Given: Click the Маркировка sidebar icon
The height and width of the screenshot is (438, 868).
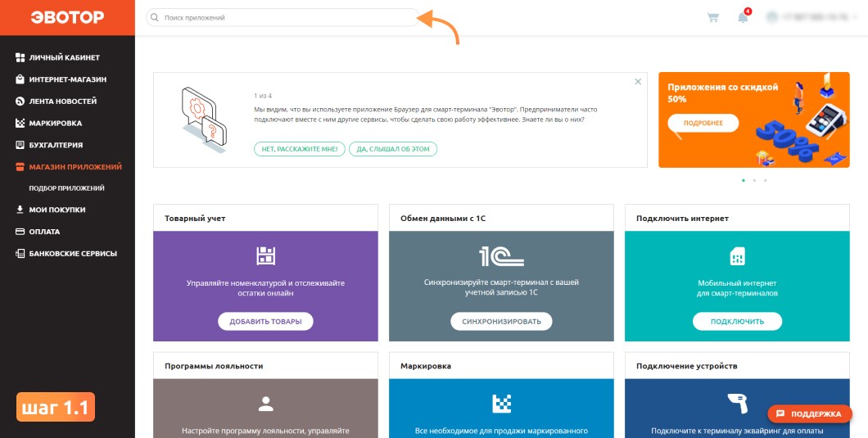Looking at the screenshot, I should tap(20, 123).
